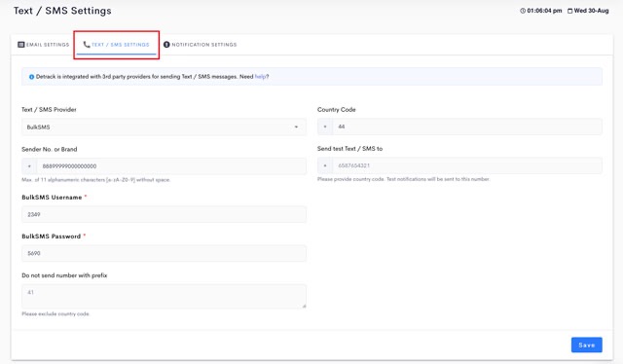This screenshot has width=623, height=364.
Task: Click the Save button
Action: [x=586, y=345]
